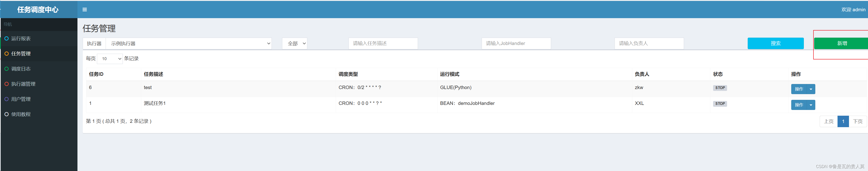The image size is (868, 171).
Task: Toggle the sidebar hamburger menu icon
Action: 85,10
